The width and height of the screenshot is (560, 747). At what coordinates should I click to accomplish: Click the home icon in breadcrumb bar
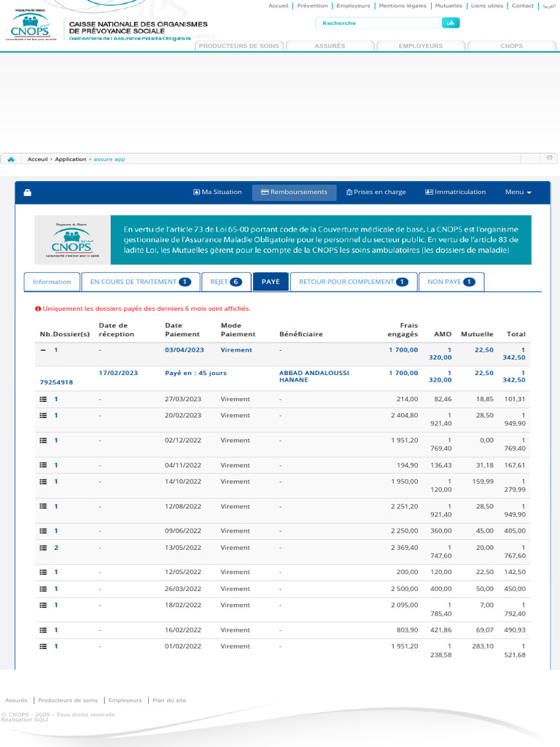pyautogui.click(x=11, y=159)
